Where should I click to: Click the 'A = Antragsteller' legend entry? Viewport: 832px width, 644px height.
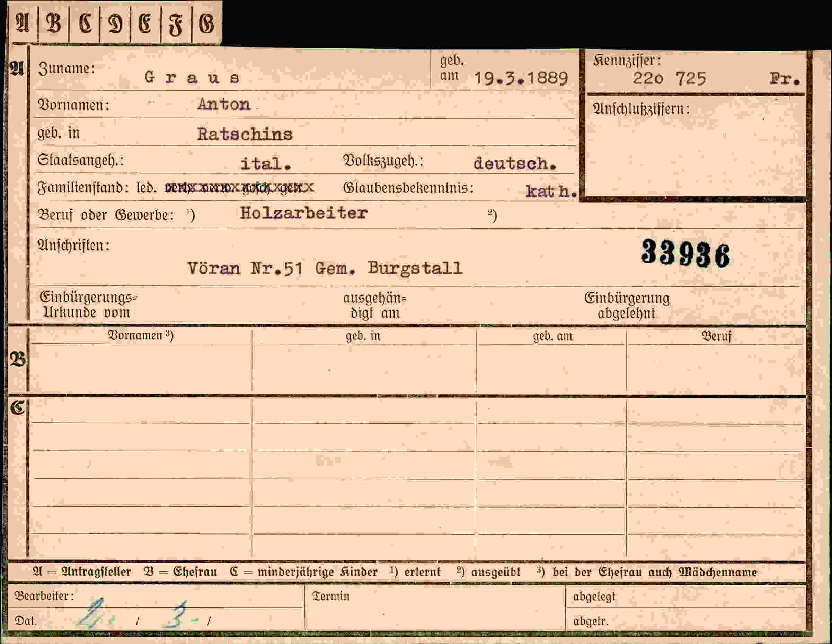pos(82,572)
